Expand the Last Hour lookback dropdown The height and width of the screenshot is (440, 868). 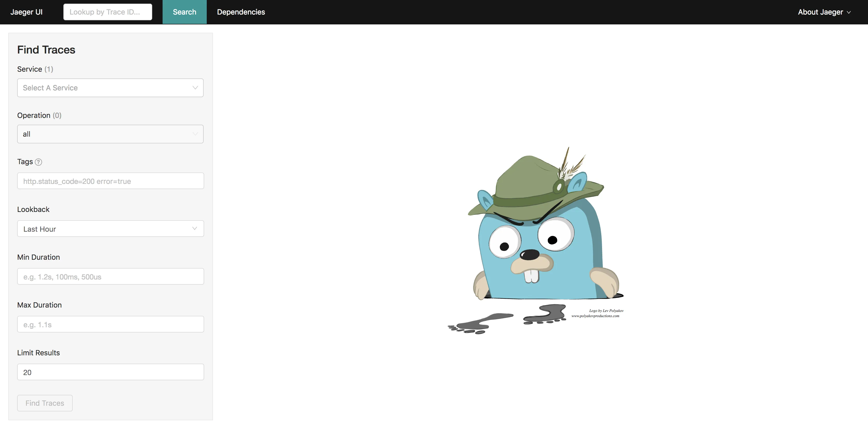click(x=110, y=229)
